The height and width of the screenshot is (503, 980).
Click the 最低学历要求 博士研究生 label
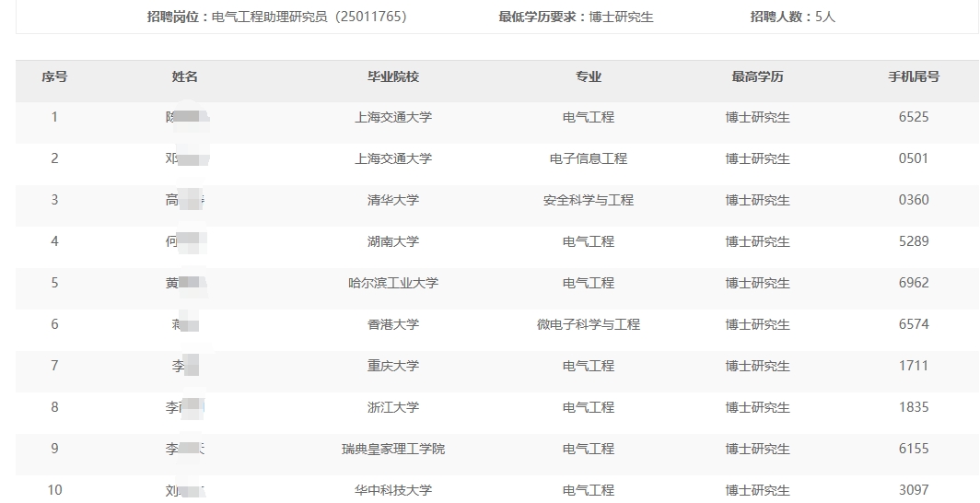click(576, 17)
